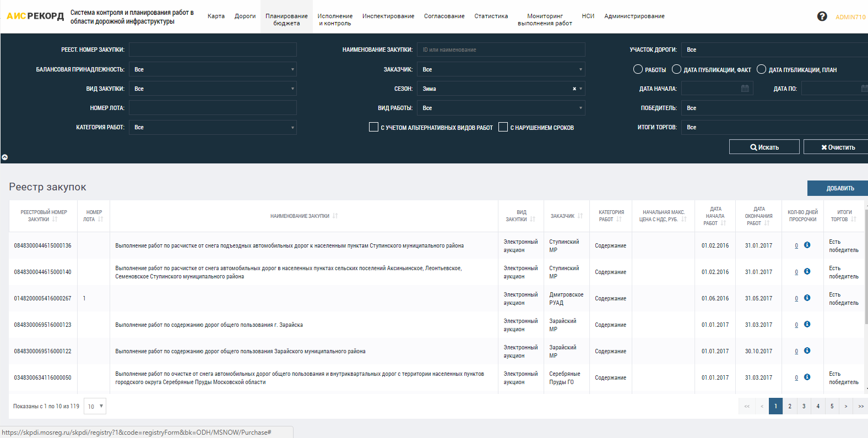Go to page 5 of results
Viewport: 868px width, 438px height.
point(832,406)
